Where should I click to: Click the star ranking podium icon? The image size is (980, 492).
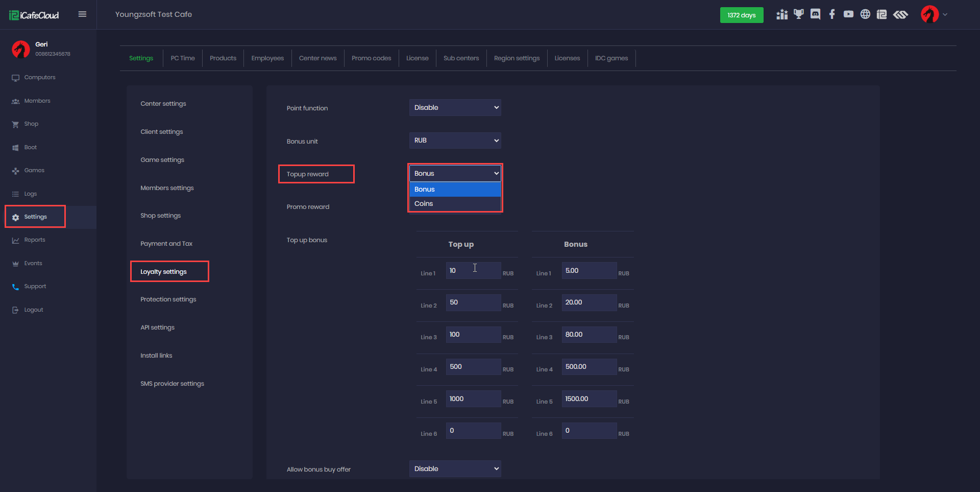(x=782, y=14)
